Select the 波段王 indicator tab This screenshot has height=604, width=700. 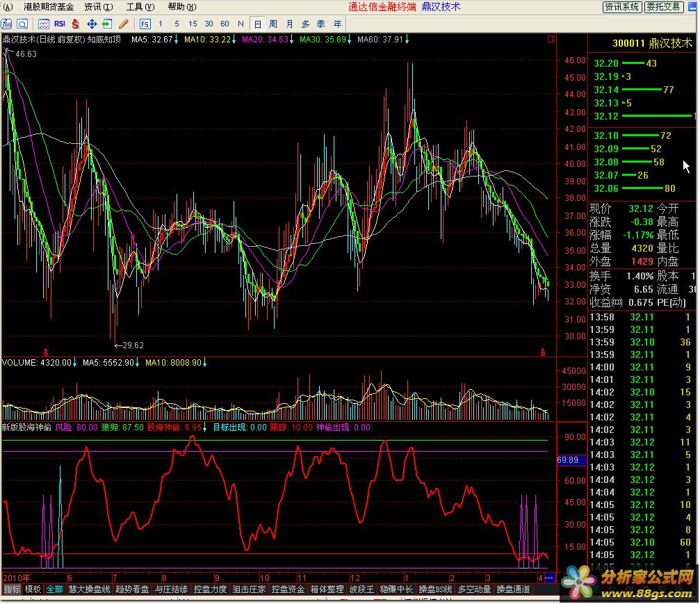[361, 589]
